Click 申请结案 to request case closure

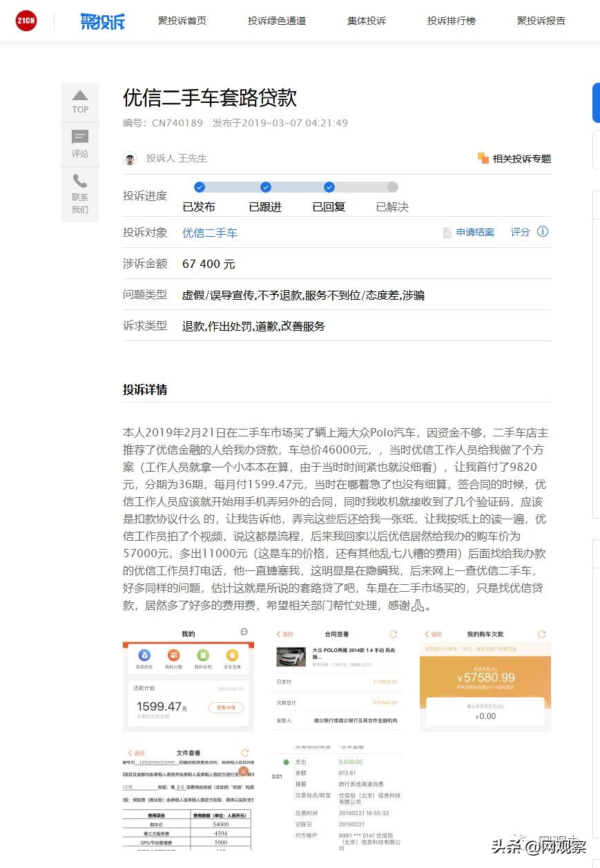475,233
